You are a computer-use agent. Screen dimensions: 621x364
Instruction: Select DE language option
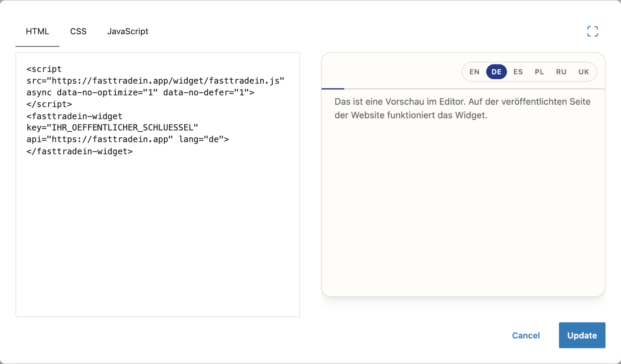(x=497, y=72)
